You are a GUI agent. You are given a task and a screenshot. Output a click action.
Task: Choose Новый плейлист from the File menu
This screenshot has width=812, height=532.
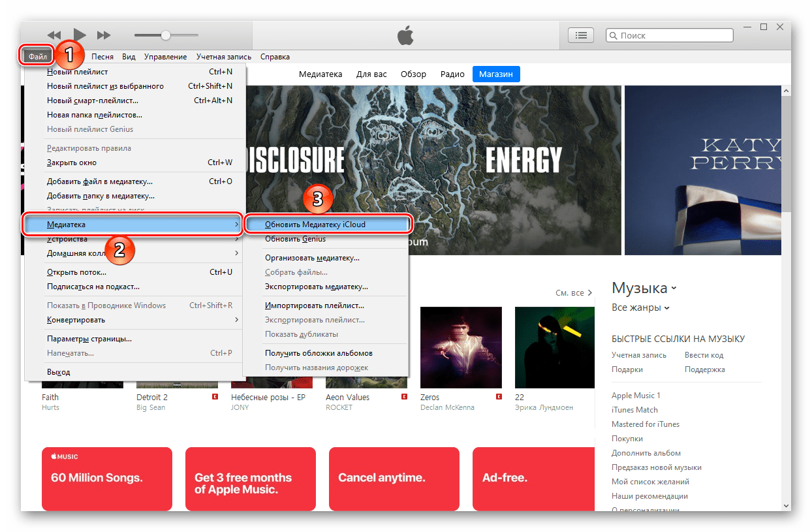[78, 72]
